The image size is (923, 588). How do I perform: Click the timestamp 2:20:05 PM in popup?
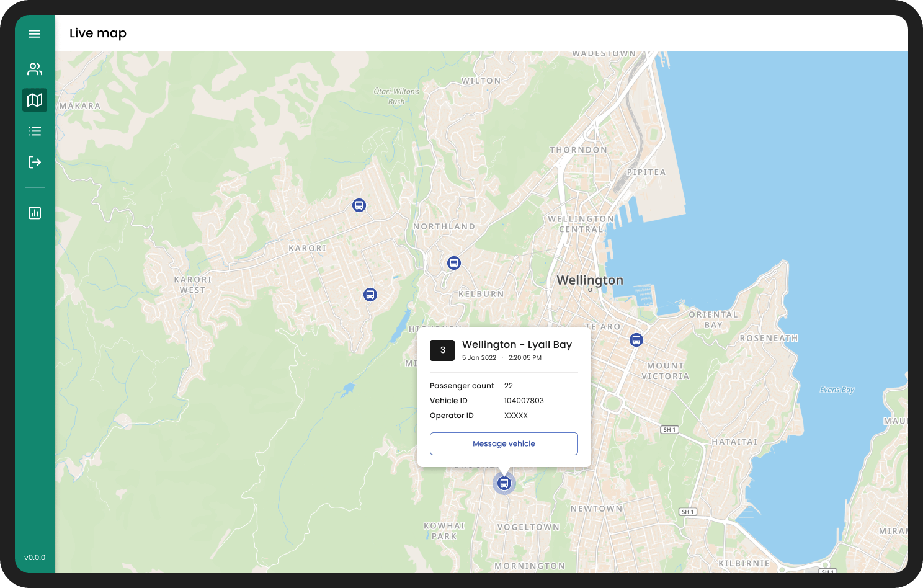pos(525,357)
